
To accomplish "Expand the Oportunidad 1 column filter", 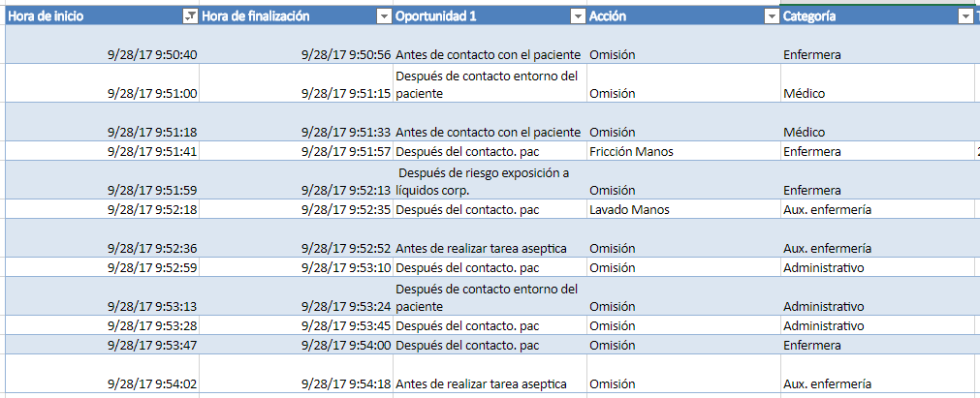I will [x=578, y=16].
